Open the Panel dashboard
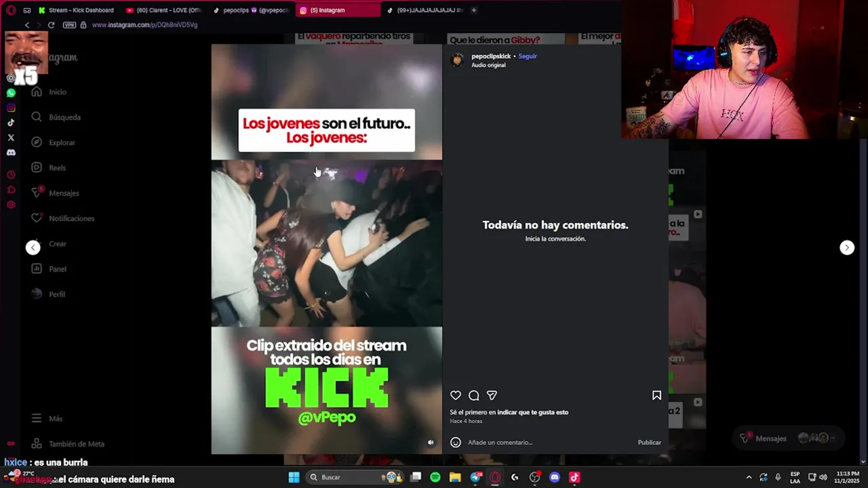Screen dimensions: 868x488 click(x=48, y=269)
